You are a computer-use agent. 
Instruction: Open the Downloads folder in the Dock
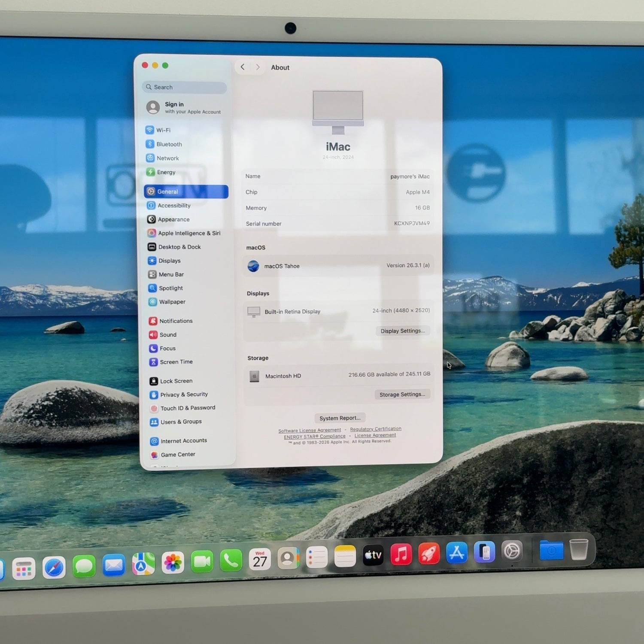click(551, 550)
